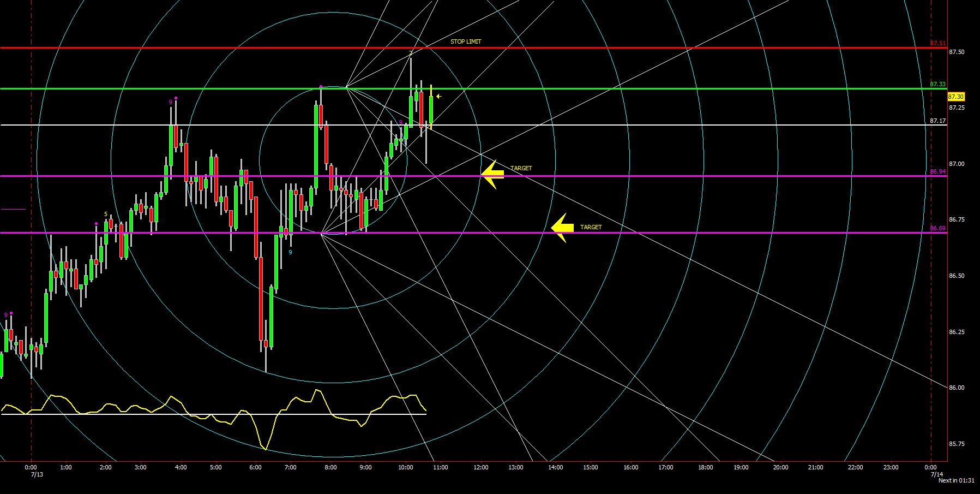The height and width of the screenshot is (494, 980).
Task: Click the 86.25 price axis label
Action: (x=957, y=332)
